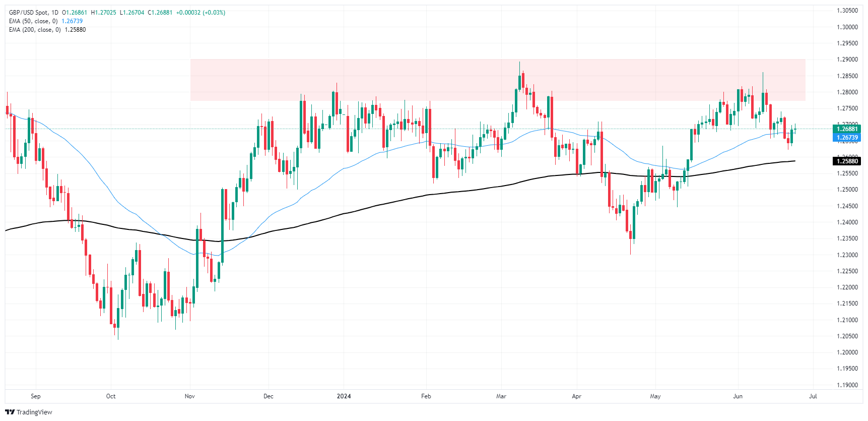Click the Jul label on time axis
The image size is (868, 421).
coord(813,396)
